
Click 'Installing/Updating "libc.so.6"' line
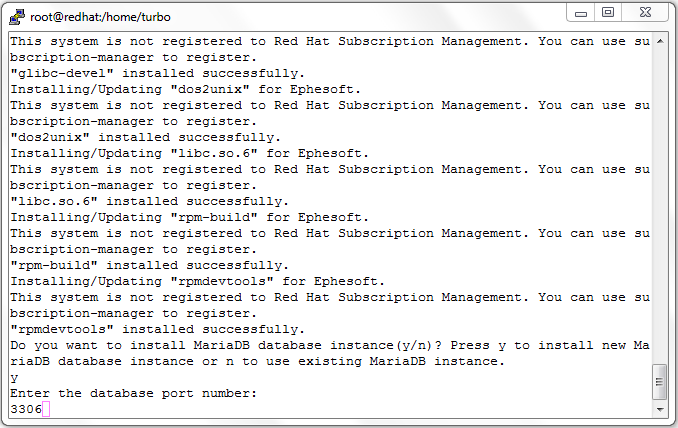pyautogui.click(x=189, y=153)
